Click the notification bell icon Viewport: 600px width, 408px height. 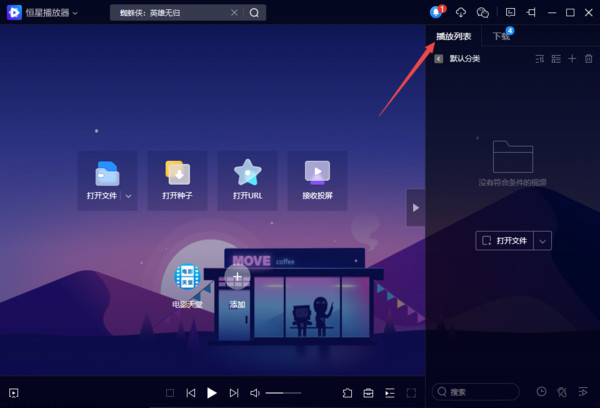pos(436,12)
